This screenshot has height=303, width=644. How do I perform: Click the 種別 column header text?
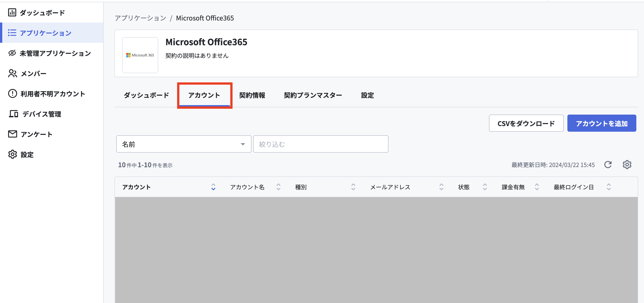[301, 187]
